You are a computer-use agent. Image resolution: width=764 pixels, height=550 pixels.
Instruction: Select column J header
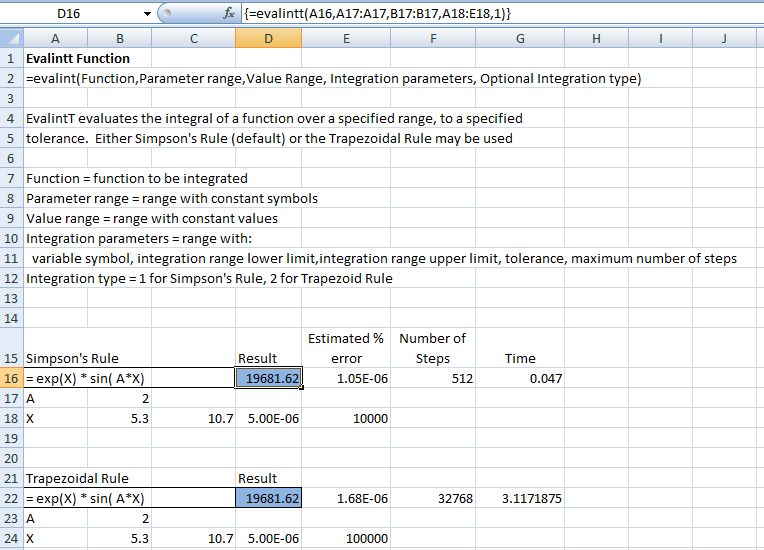(723, 38)
